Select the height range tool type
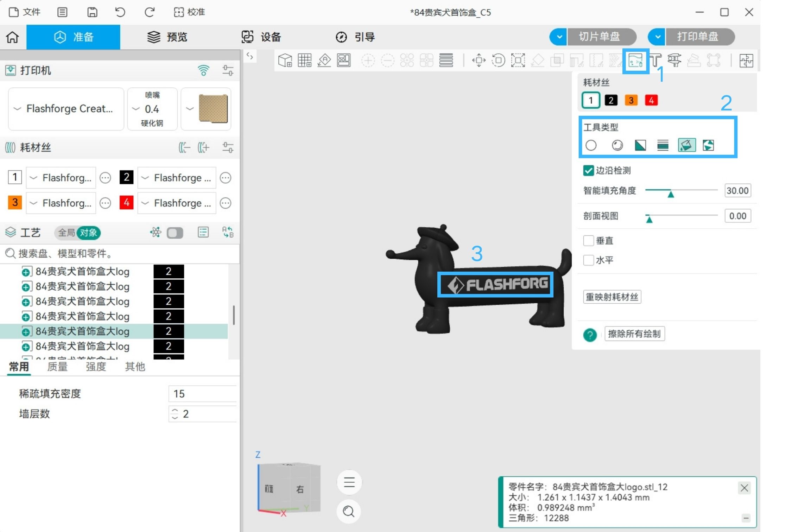Viewport: 798px width, 532px height. (x=663, y=145)
